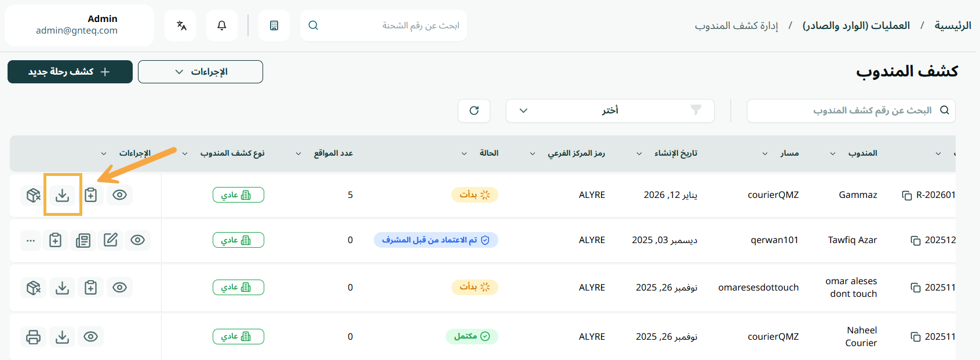View details of Gammaz manifest
The image size is (980, 360).
[x=119, y=195]
